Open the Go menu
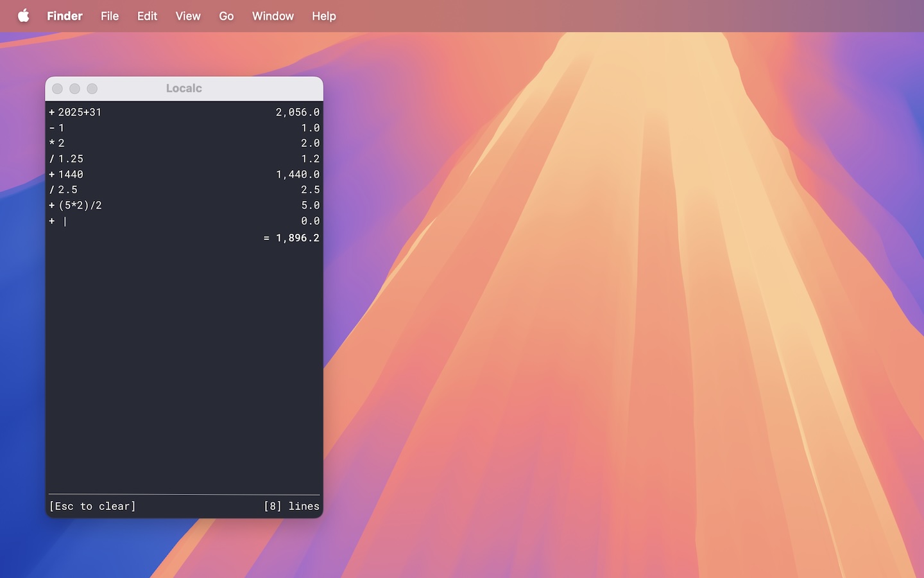 [226, 16]
